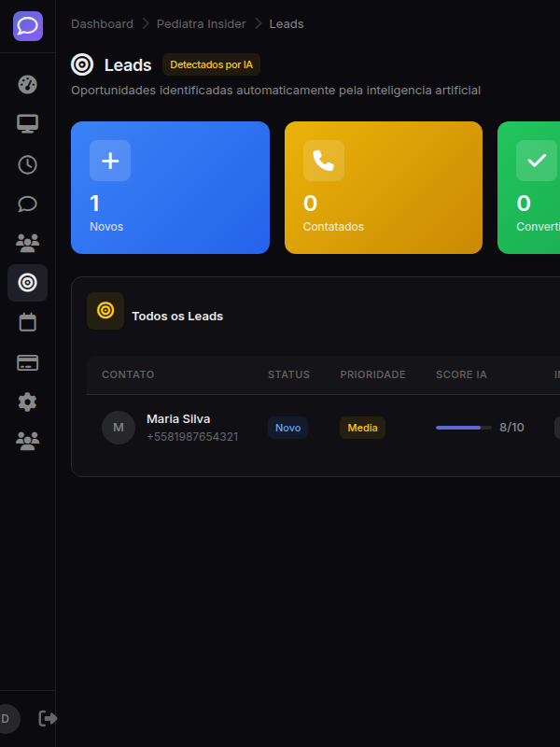
Task: Open the contacts group icon below chat
Action: [28, 243]
